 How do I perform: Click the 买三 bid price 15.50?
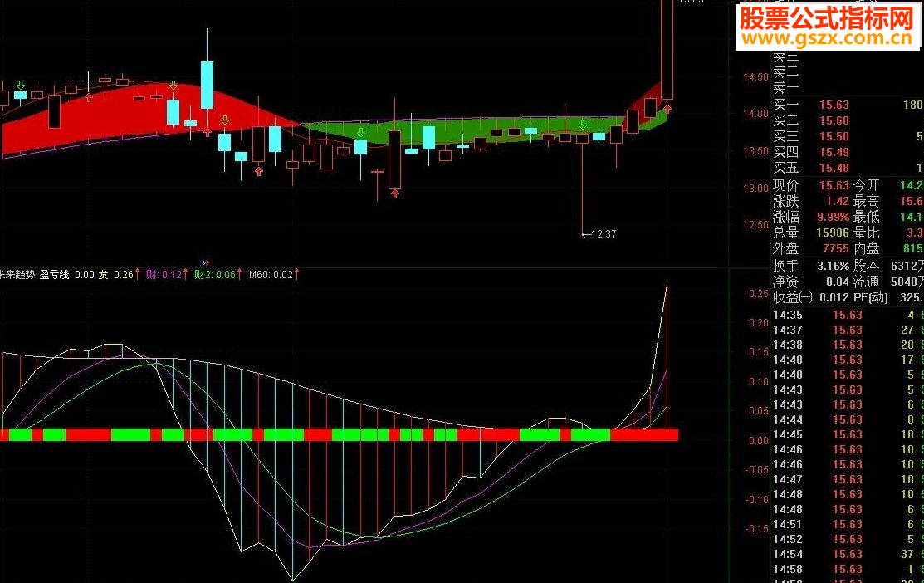click(834, 137)
